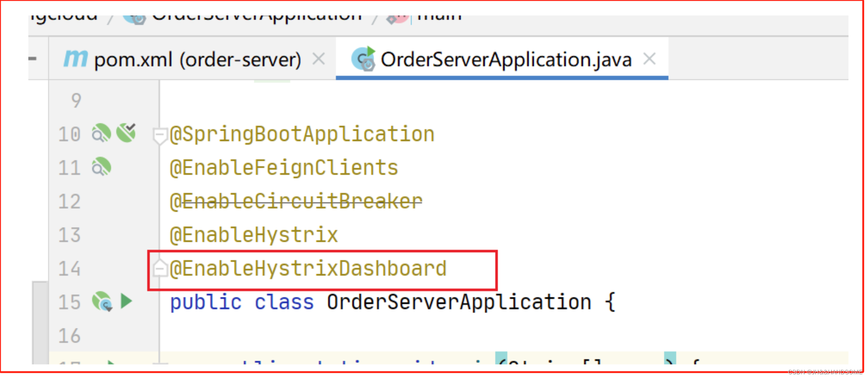Open bean search gutter icon on line 10
This screenshot has height=378, width=868.
tap(101, 134)
